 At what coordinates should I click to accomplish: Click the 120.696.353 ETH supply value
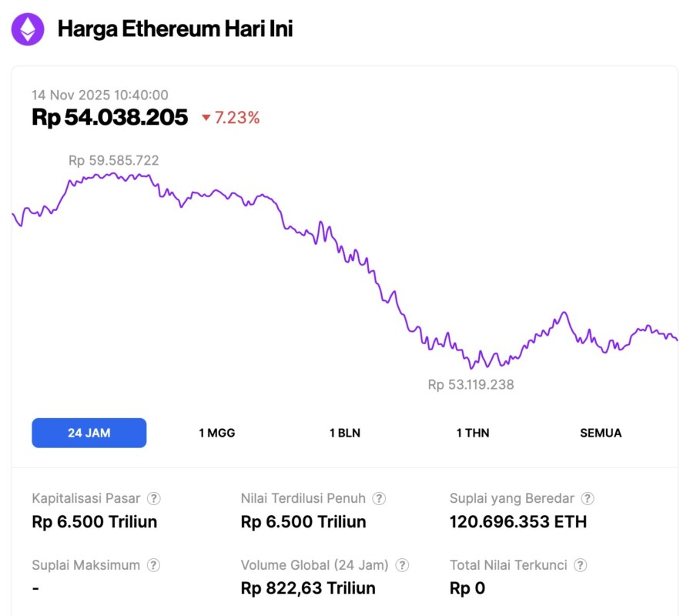[x=518, y=522]
